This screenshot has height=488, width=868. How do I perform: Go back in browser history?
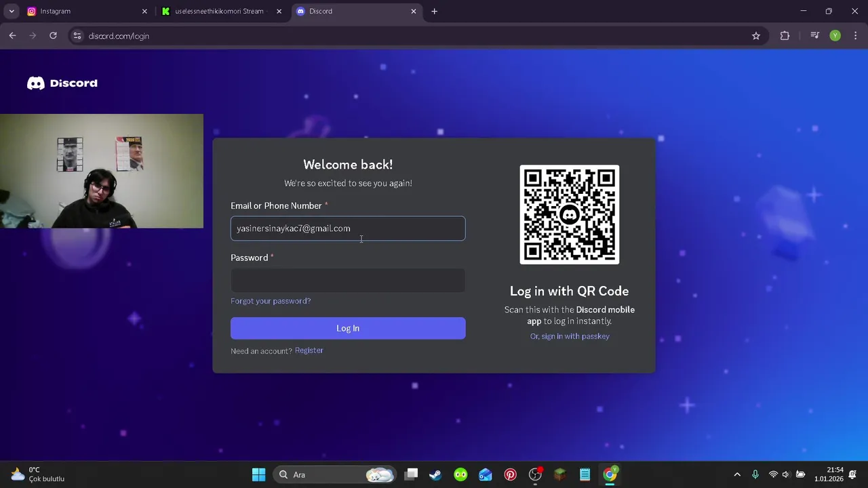click(x=12, y=35)
